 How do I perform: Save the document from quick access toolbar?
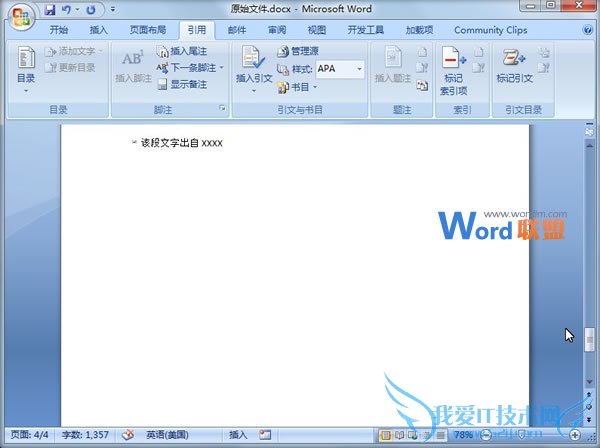(49, 10)
